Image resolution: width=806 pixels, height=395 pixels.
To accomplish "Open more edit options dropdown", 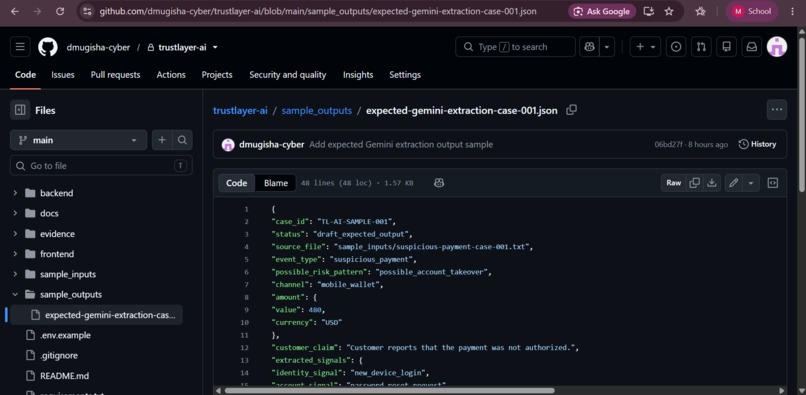I will pyautogui.click(x=751, y=183).
